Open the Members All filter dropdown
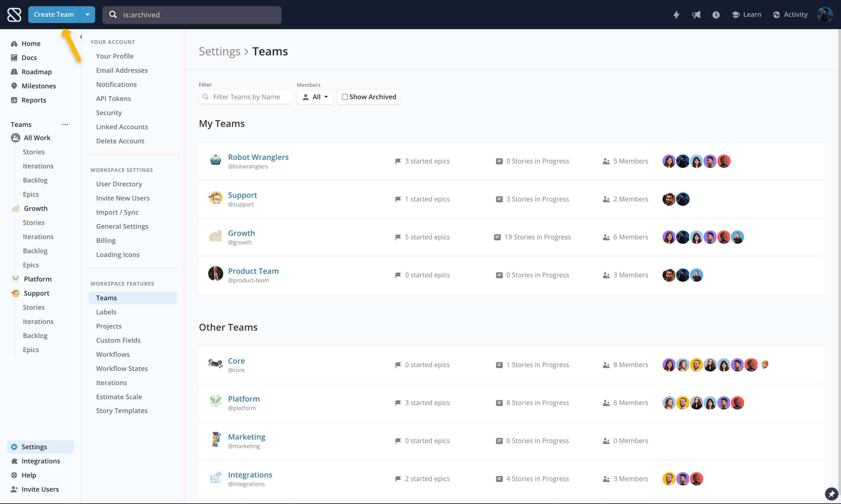Screen dimensions: 841x504 315,97
